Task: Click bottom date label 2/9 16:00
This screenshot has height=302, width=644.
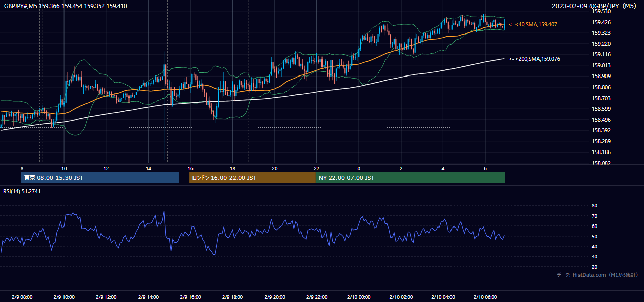Action: tap(190, 297)
